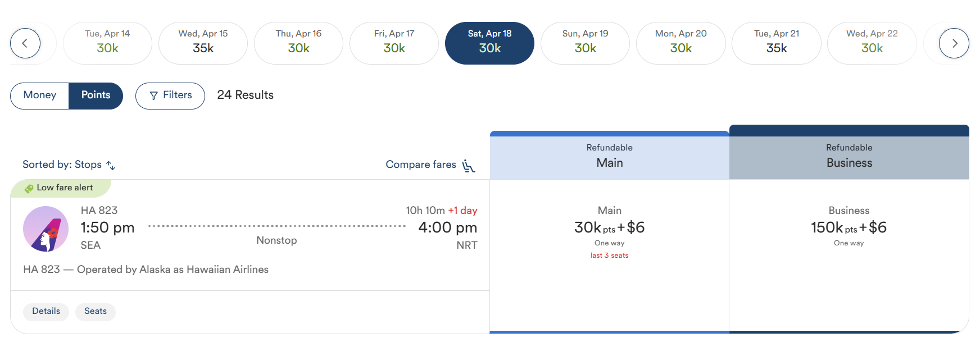The image size is (980, 342).
Task: Choose the Business 150k pts fare
Action: pyautogui.click(x=849, y=228)
